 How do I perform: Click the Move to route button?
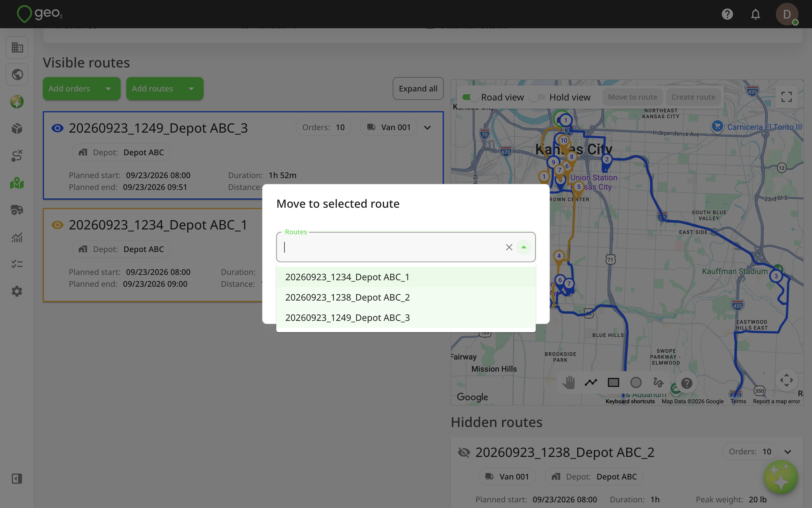tap(632, 97)
